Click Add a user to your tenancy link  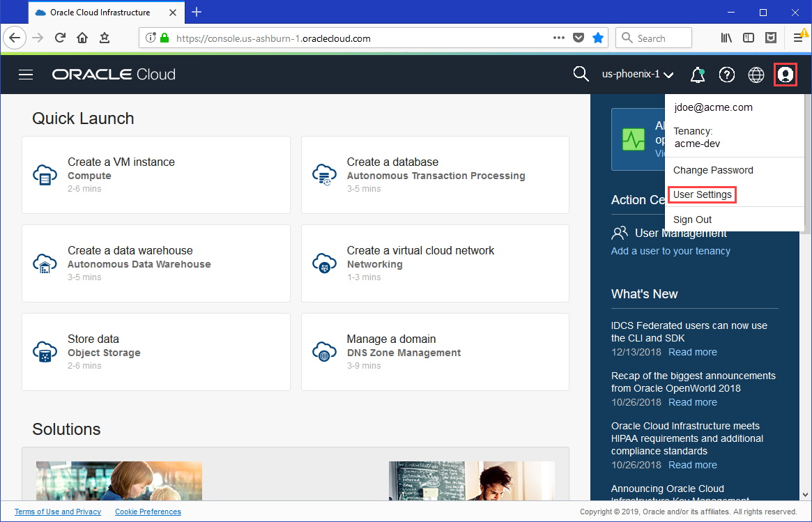(671, 251)
